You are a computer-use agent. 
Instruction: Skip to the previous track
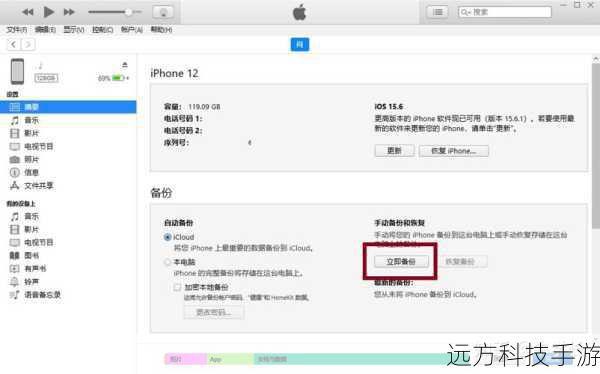tap(28, 12)
